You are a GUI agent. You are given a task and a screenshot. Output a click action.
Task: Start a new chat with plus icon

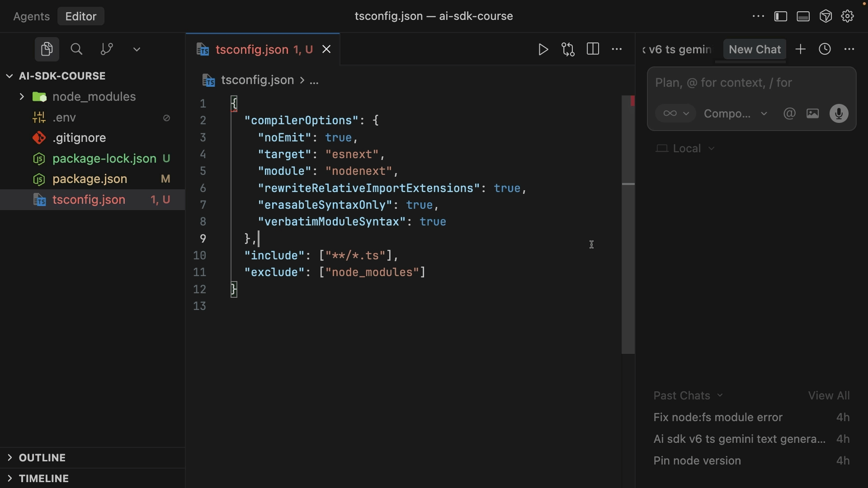800,49
